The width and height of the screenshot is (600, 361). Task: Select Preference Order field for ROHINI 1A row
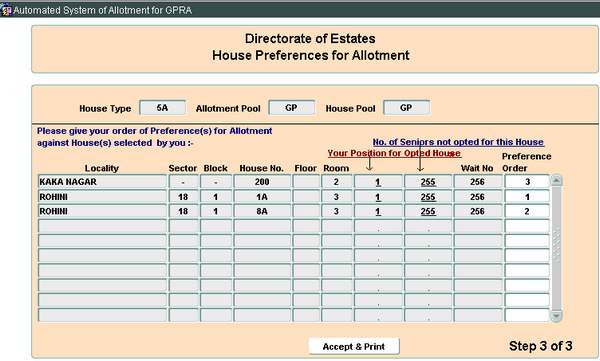(x=527, y=197)
